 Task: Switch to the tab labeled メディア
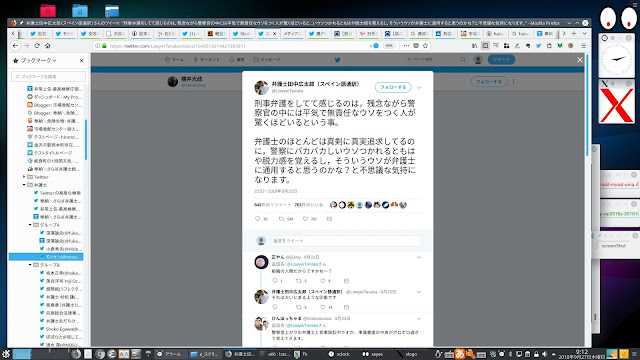coord(292,33)
